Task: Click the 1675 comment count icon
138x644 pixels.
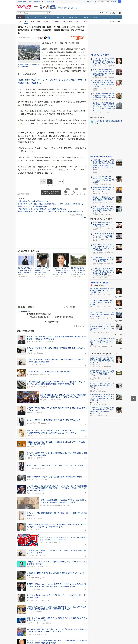Action: (35, 38)
